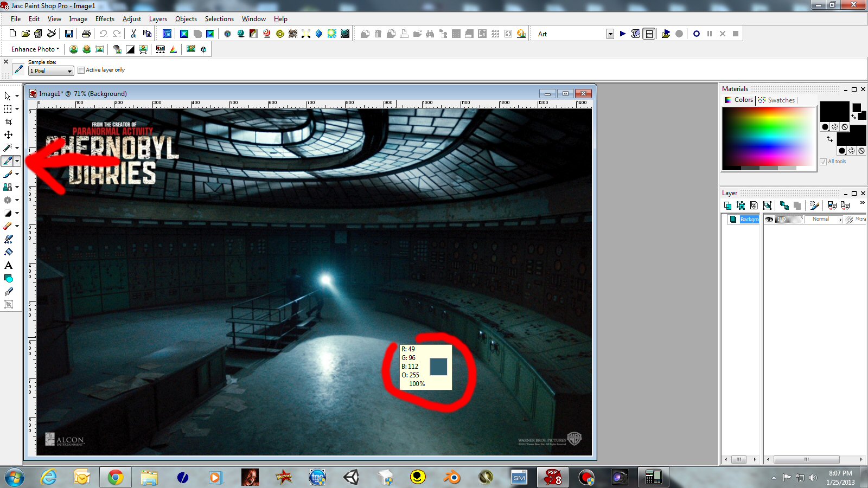Open the Adjust menu
The width and height of the screenshot is (868, 488).
[x=132, y=19]
